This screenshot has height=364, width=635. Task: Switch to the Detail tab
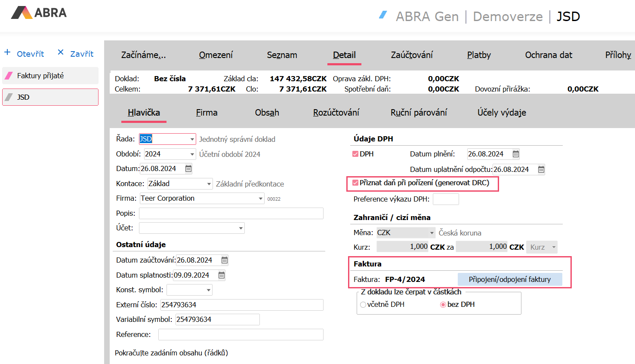344,55
